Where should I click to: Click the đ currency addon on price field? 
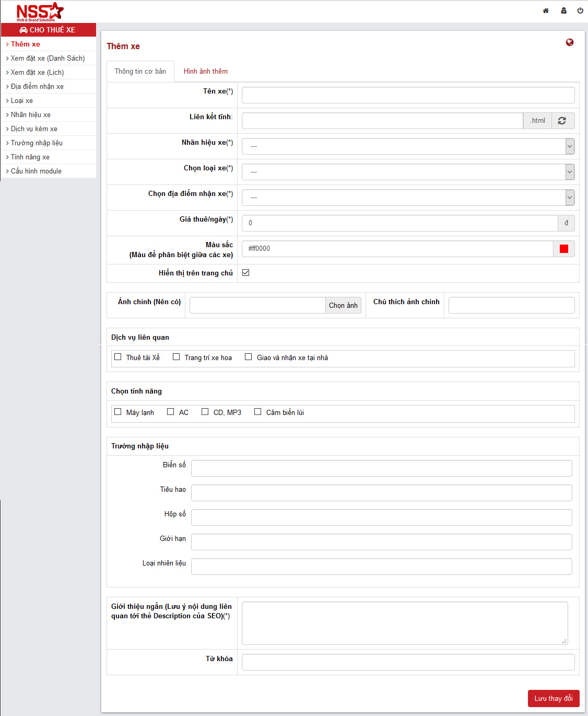[x=566, y=223]
